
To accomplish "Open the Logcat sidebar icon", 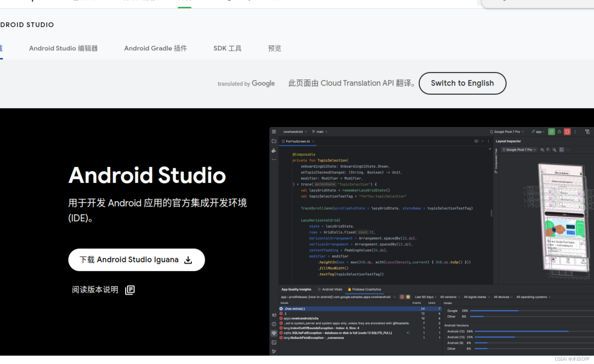I will (x=274, y=315).
